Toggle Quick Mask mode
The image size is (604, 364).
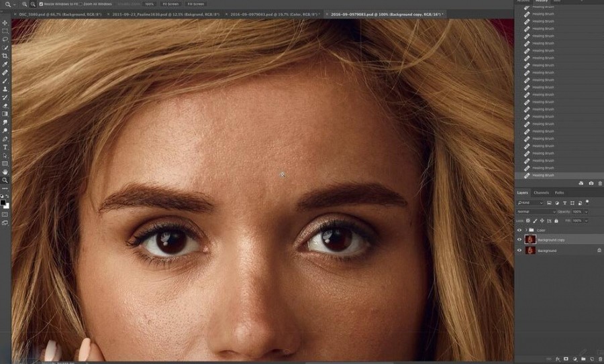coord(5,215)
